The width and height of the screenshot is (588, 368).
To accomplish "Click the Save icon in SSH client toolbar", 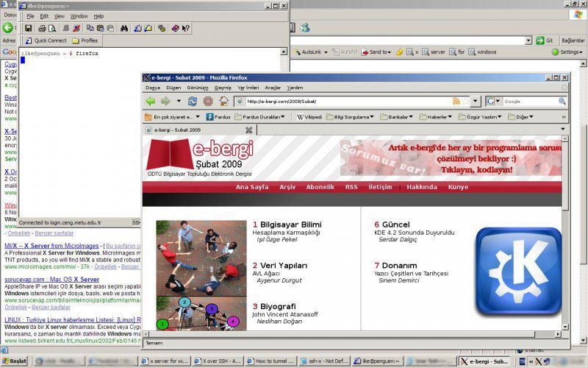I will pyautogui.click(x=29, y=28).
